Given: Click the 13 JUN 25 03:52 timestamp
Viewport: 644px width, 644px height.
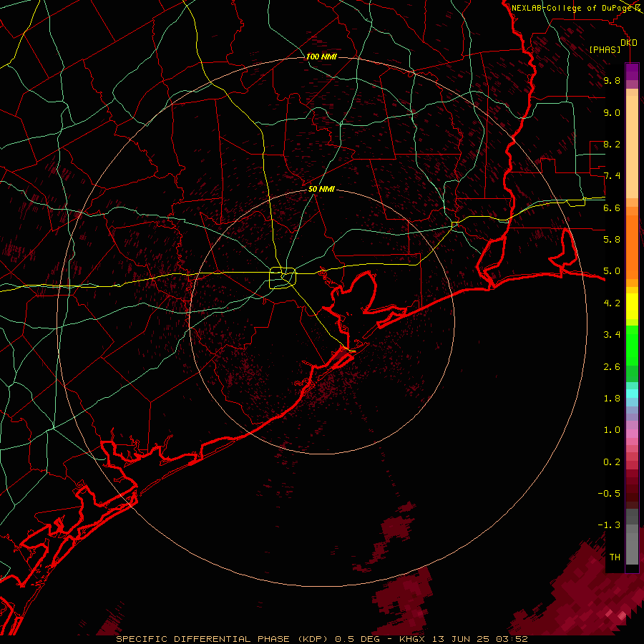Looking at the screenshot, I should (x=479, y=639).
